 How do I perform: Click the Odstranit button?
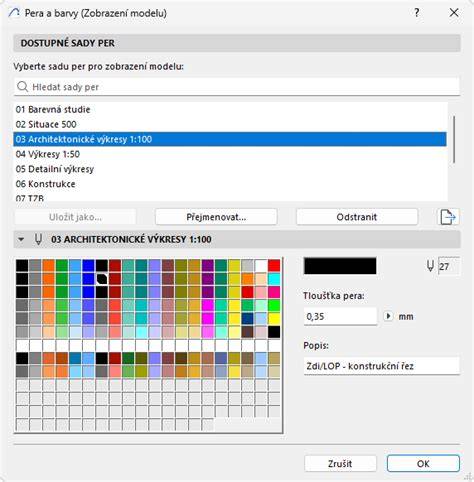click(x=357, y=217)
